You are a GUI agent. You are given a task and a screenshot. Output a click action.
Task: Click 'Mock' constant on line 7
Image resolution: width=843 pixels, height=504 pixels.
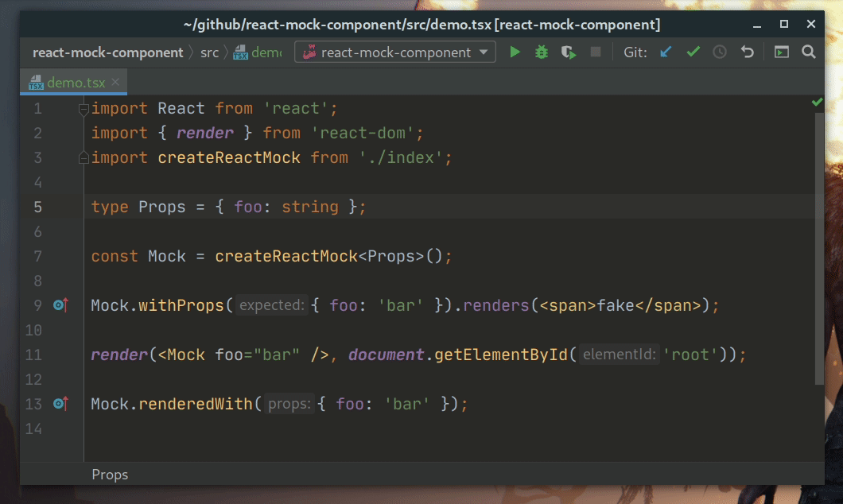tap(167, 256)
